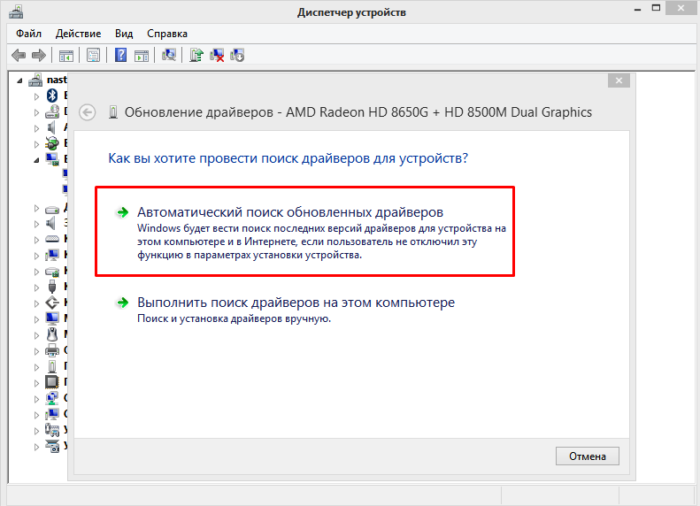The height and width of the screenshot is (506, 700).
Task: Click the Uninstall device red X icon
Action: tap(216, 55)
